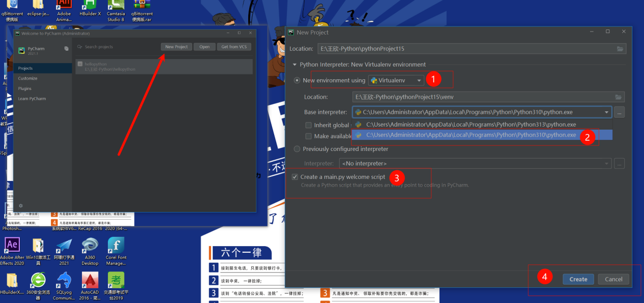The width and height of the screenshot is (644, 303).
Task: Click the Get from VCS button
Action: [x=234, y=47]
